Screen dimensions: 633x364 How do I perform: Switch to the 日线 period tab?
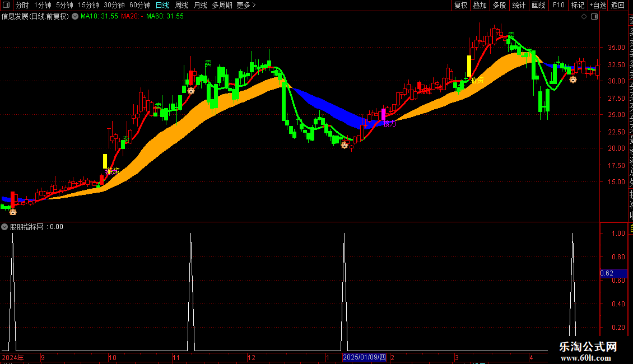[162, 5]
